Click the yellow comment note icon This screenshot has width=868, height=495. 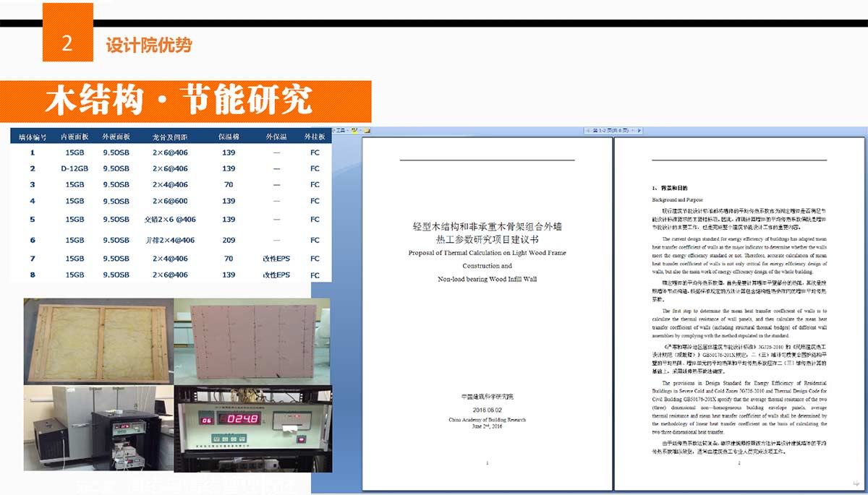[x=367, y=131]
